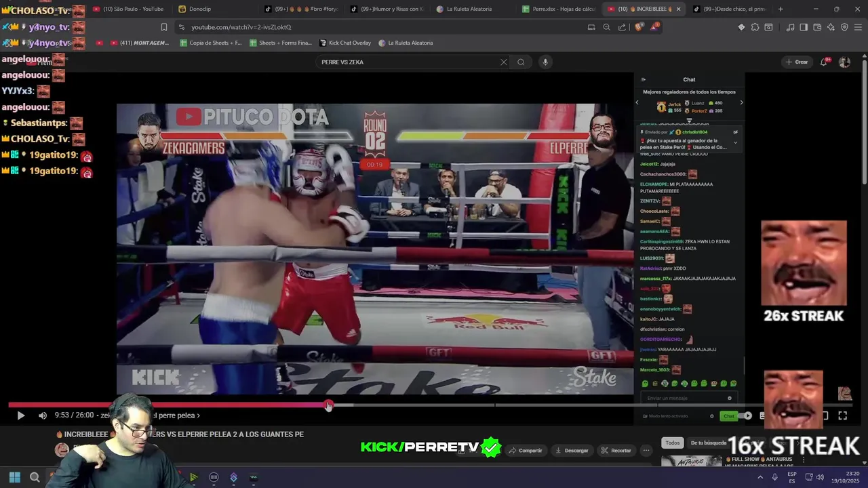Open the system tray overflow chevron

[759, 477]
